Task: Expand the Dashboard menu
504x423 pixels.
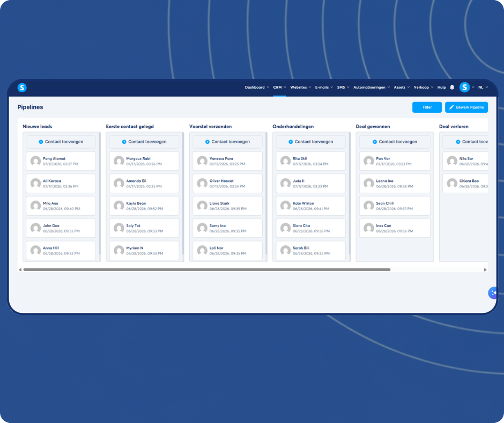Action: pyautogui.click(x=257, y=87)
